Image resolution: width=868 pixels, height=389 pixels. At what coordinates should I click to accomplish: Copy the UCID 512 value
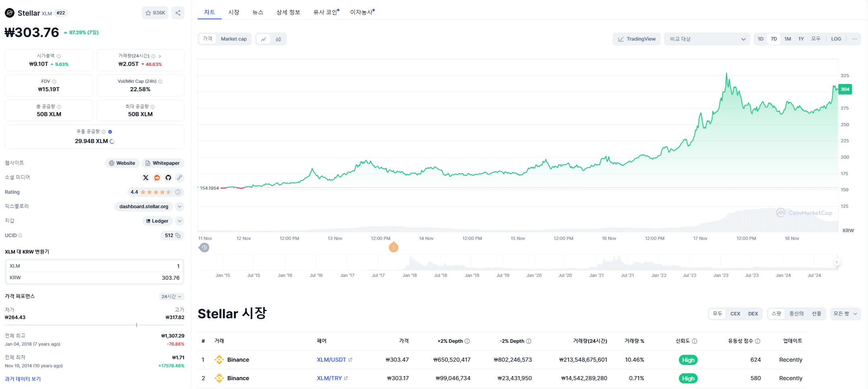(x=178, y=235)
